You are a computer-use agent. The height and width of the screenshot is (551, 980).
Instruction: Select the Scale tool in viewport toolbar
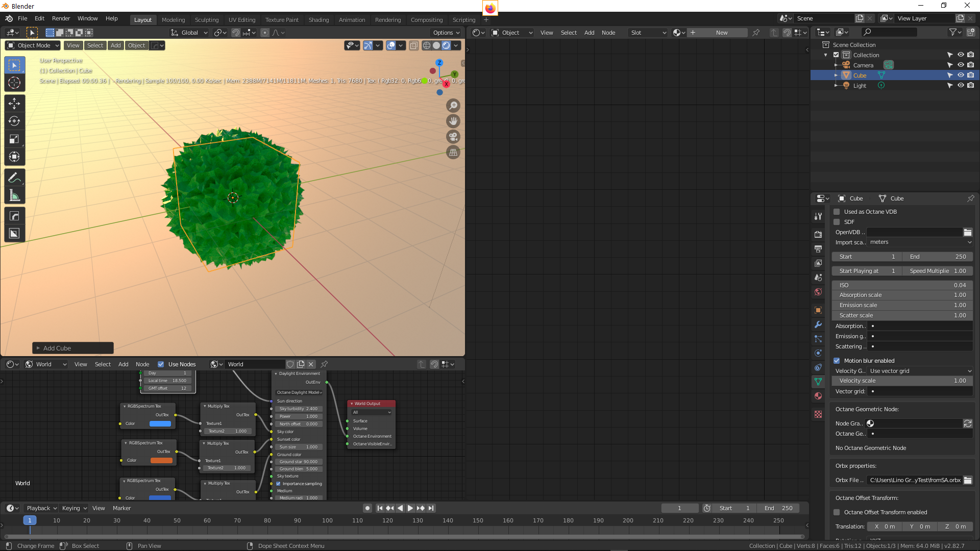point(14,139)
